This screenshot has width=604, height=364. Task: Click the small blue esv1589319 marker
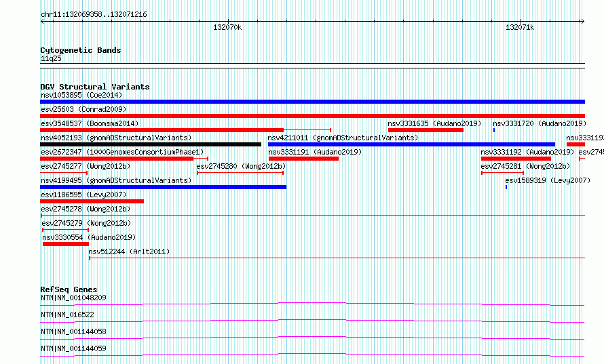(x=506, y=187)
